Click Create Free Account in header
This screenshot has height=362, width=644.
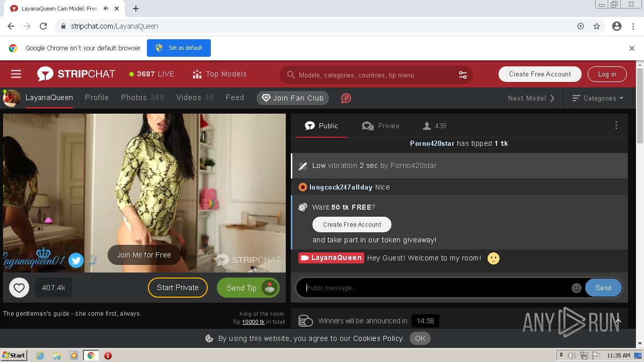click(x=540, y=74)
